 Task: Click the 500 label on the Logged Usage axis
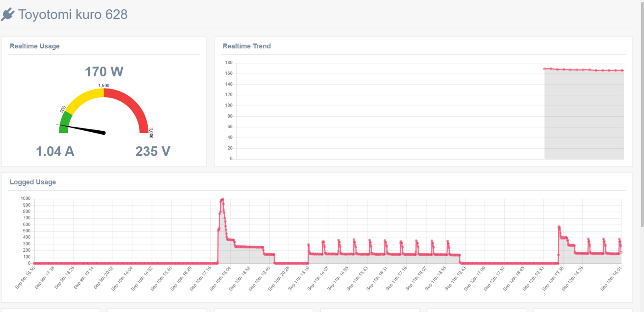27,231
